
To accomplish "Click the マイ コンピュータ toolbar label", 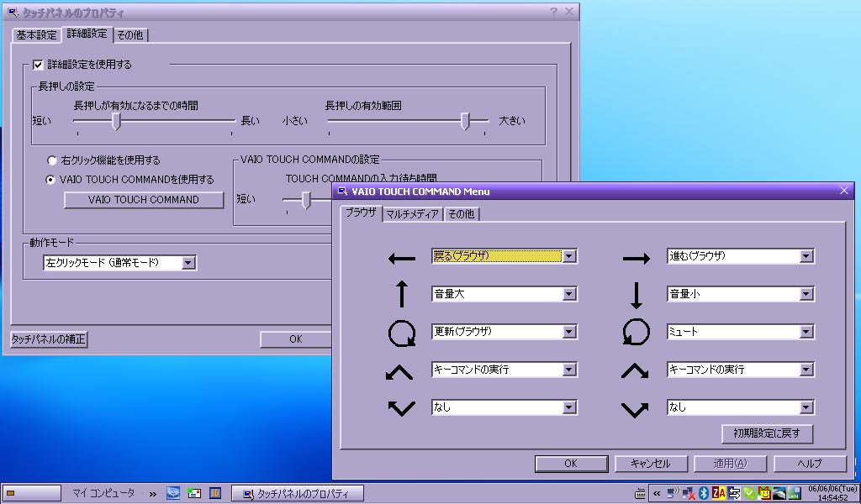I will 103,494.
